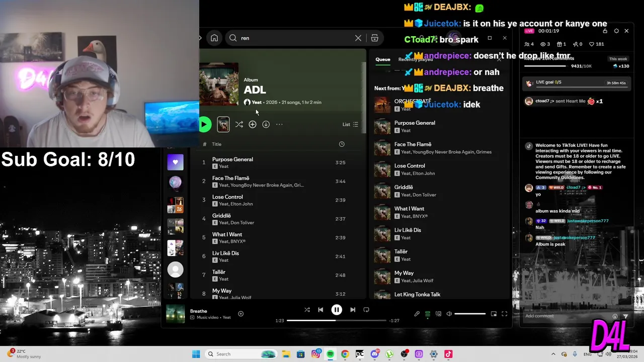Toggle shuffle for the ADL album

point(239,124)
